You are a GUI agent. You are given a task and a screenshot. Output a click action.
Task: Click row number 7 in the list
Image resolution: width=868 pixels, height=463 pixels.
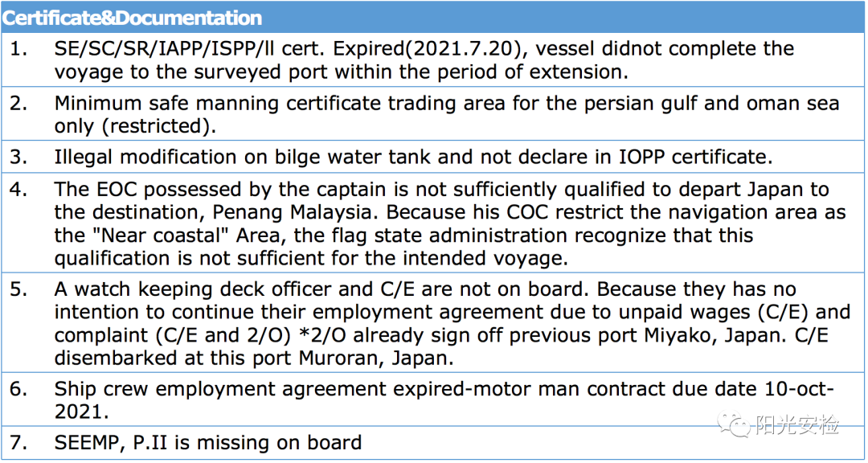click(x=18, y=443)
